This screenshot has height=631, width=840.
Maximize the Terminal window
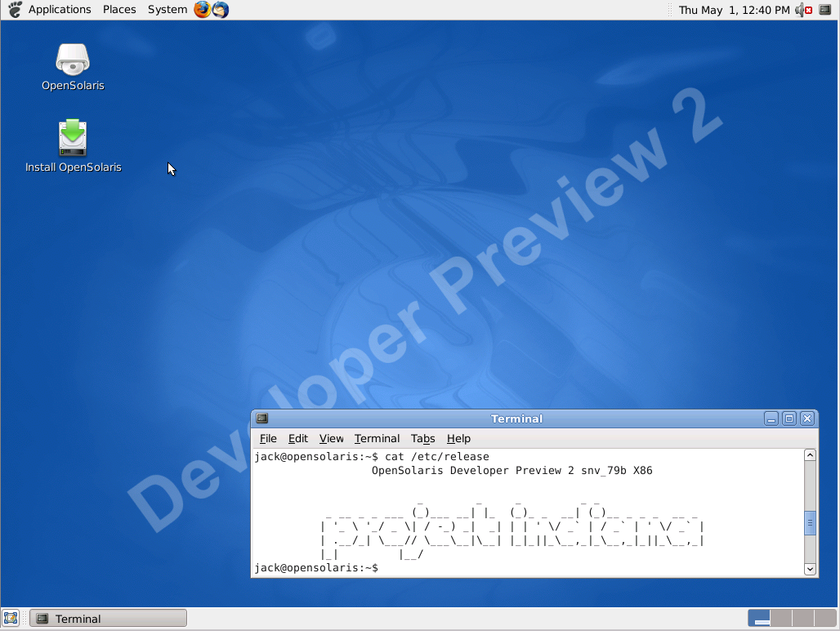[x=789, y=418]
